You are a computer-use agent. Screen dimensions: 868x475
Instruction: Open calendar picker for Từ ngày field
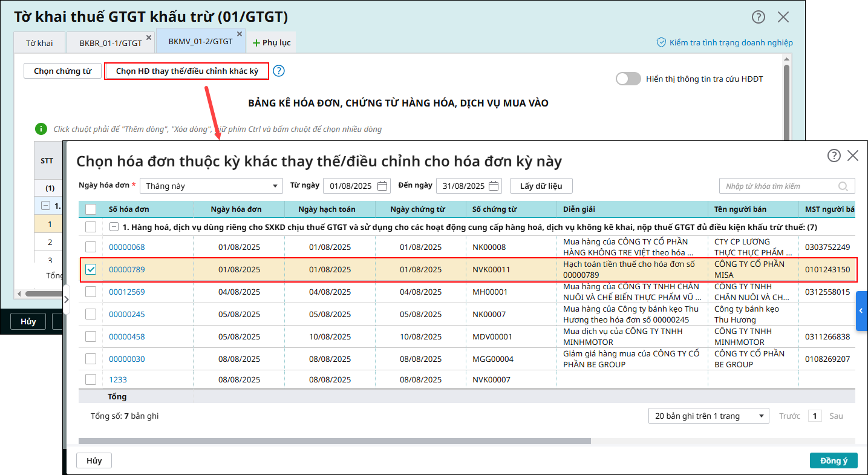pos(382,186)
